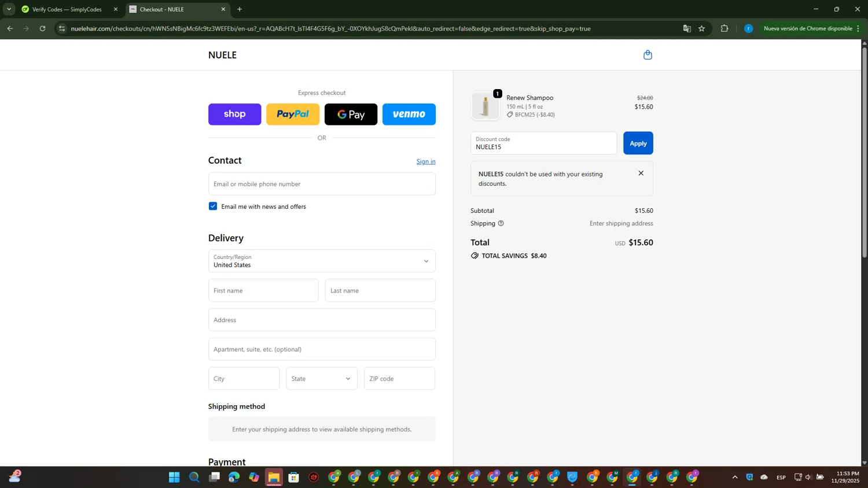Screen dimensions: 868x488
Task: Click Nueva versión de Chrome disponible button
Action: point(807,28)
